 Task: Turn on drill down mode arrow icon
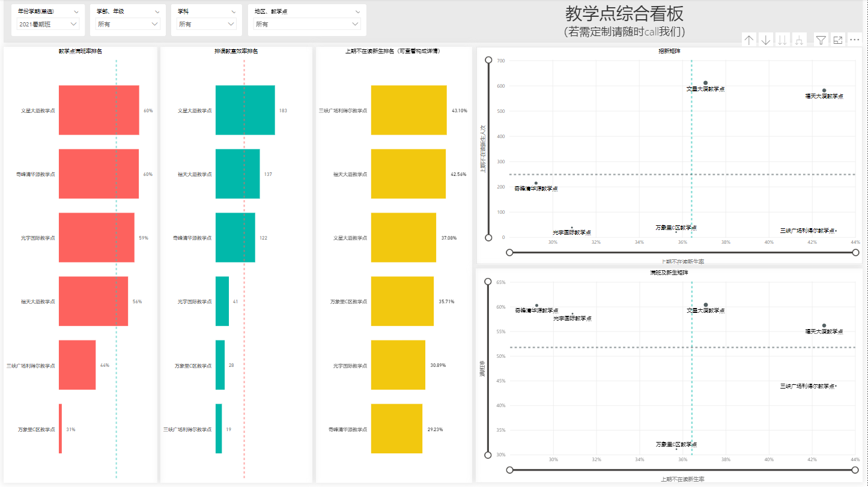766,40
